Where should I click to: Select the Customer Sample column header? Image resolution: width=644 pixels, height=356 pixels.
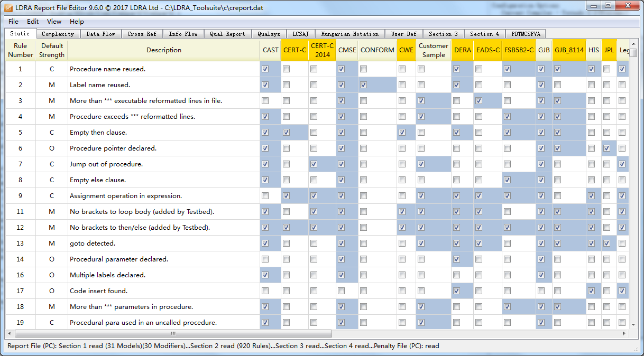pyautogui.click(x=434, y=50)
